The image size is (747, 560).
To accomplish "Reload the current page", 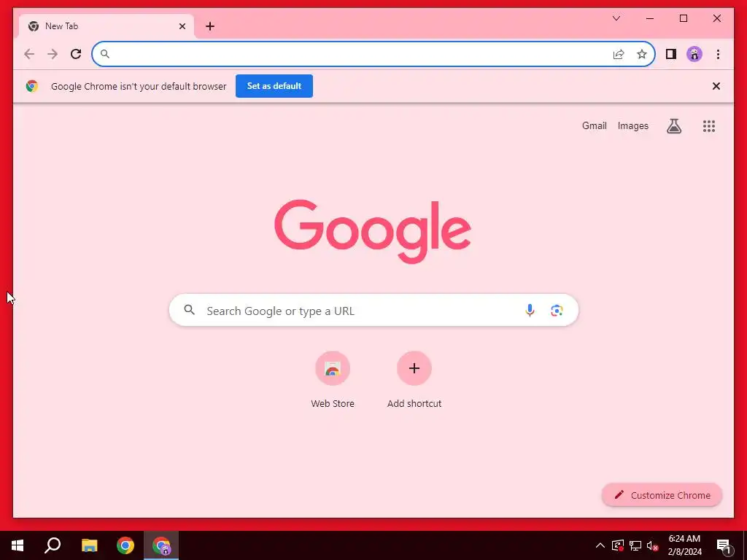I will (76, 54).
